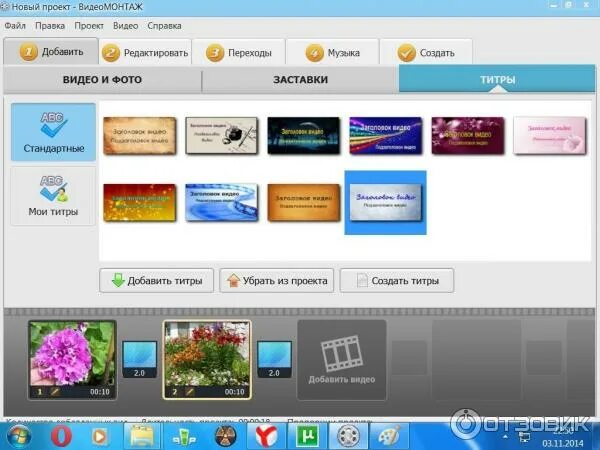Go to the Создать tab

click(x=426, y=52)
